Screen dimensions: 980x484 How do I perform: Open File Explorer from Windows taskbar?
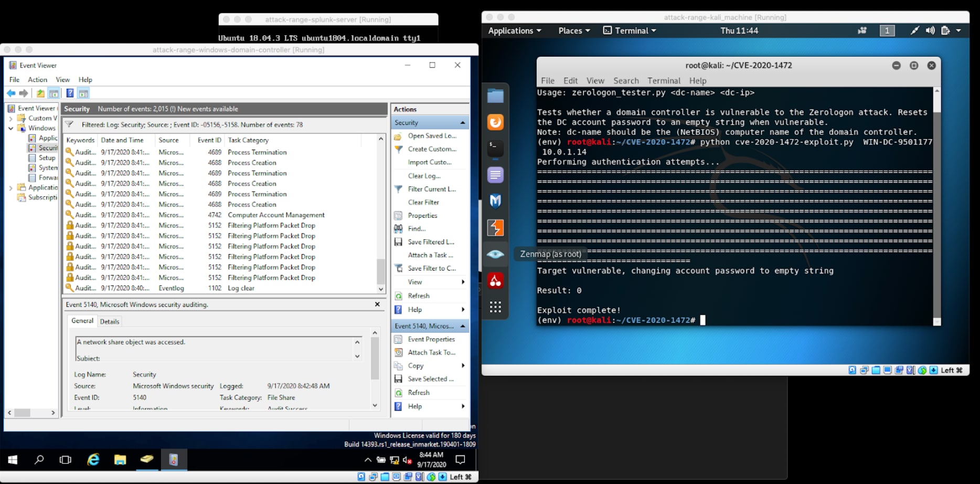click(x=120, y=460)
